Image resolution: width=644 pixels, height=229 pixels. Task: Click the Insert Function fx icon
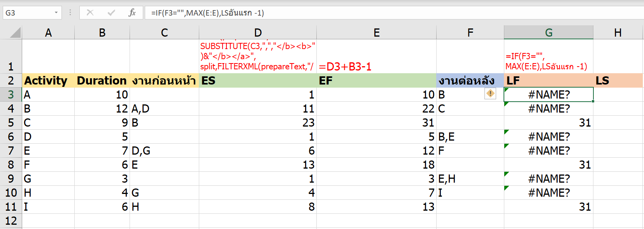click(132, 13)
